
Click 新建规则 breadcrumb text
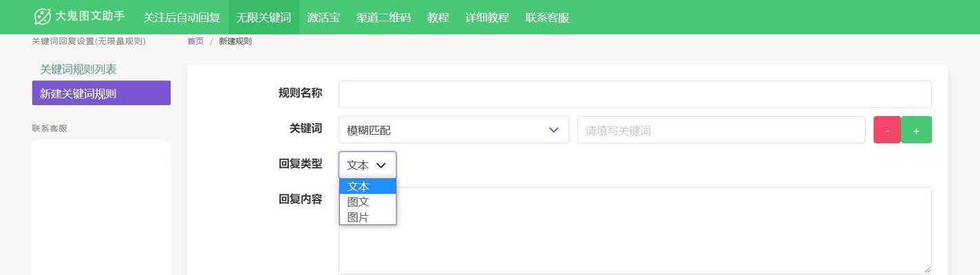235,41
